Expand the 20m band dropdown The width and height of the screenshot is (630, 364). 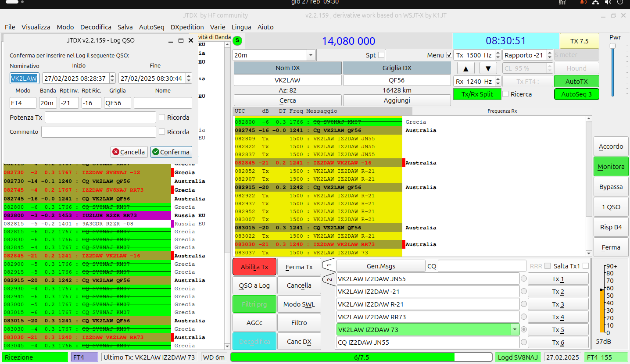pos(311,55)
